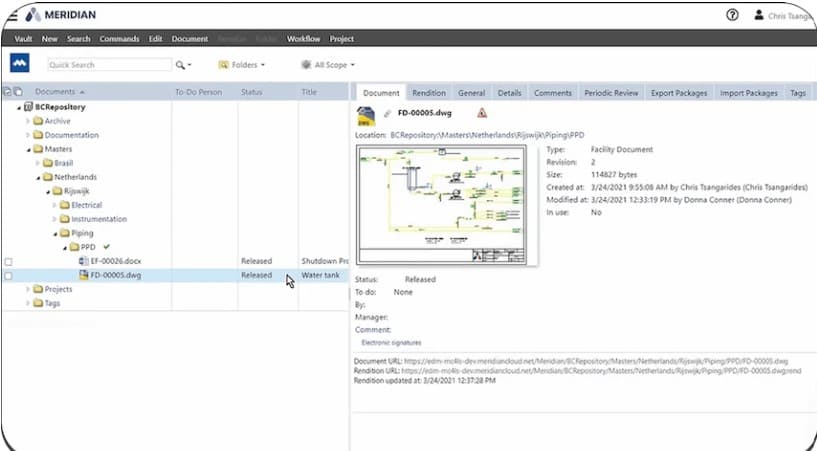817x451 pixels.
Task: Open the All Scope dropdown
Action: coord(328,64)
